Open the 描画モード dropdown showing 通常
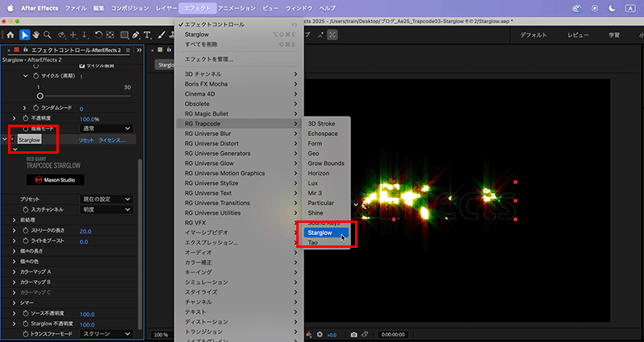The width and height of the screenshot is (644, 342). tap(106, 129)
